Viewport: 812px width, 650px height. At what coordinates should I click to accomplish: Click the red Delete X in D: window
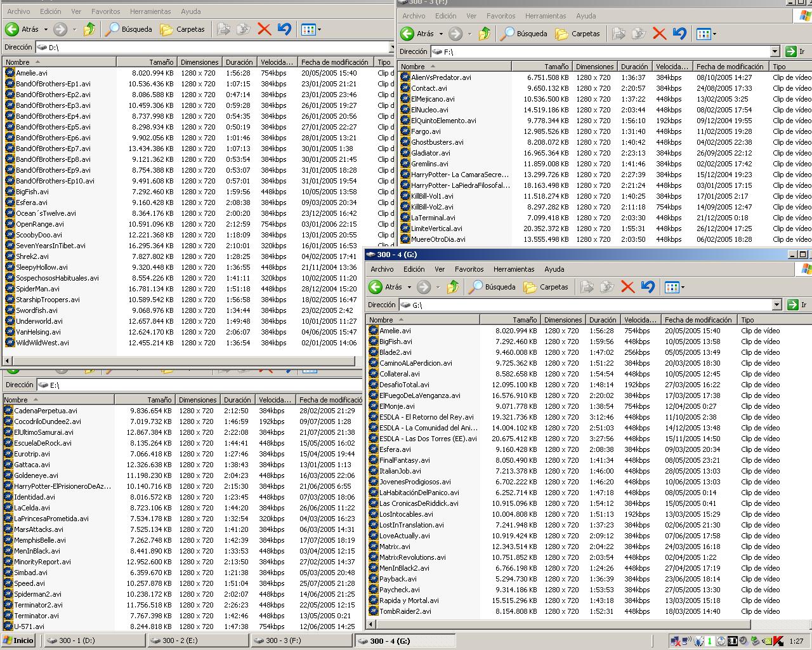pyautogui.click(x=265, y=29)
